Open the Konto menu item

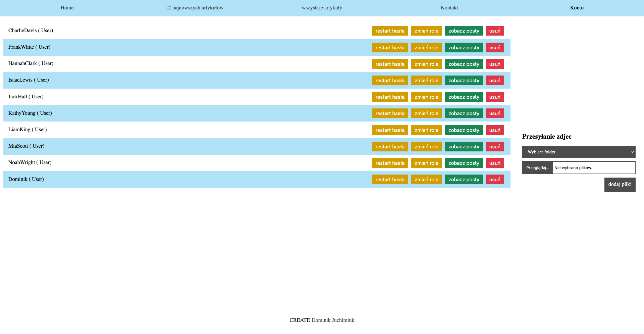[577, 8]
